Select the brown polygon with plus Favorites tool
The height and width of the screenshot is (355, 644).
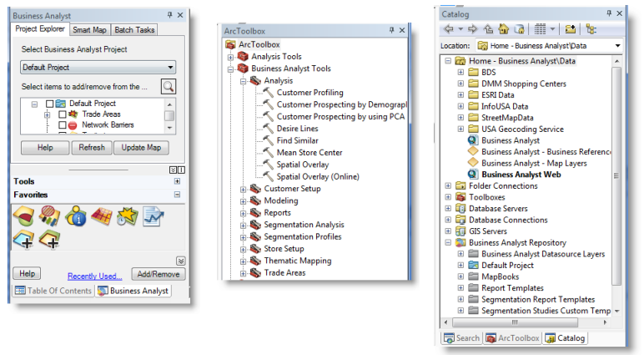[50, 240]
